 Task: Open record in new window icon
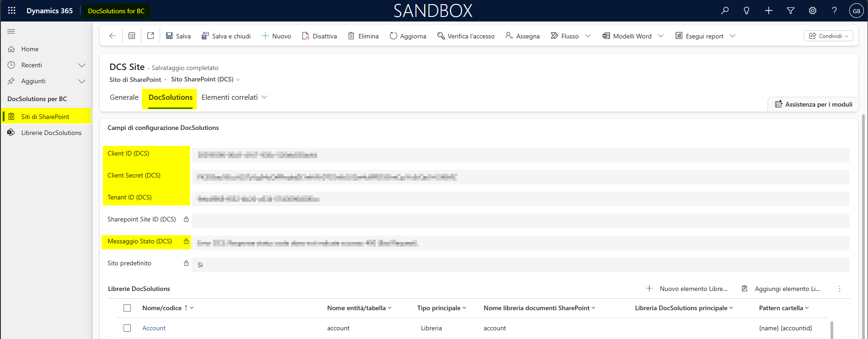coord(151,36)
